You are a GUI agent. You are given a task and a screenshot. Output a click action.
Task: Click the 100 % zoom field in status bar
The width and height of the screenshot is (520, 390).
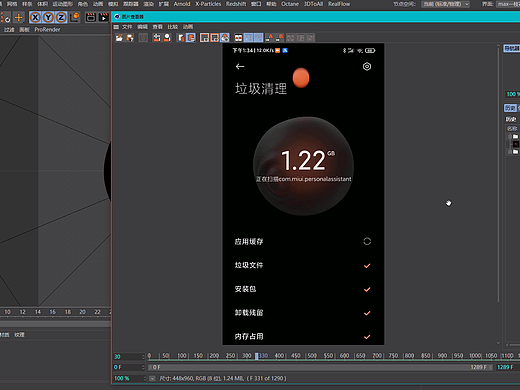tap(128, 378)
